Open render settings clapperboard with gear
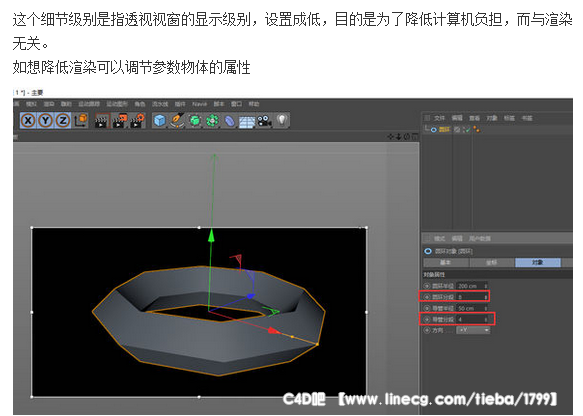The image size is (583, 416). coord(137,121)
